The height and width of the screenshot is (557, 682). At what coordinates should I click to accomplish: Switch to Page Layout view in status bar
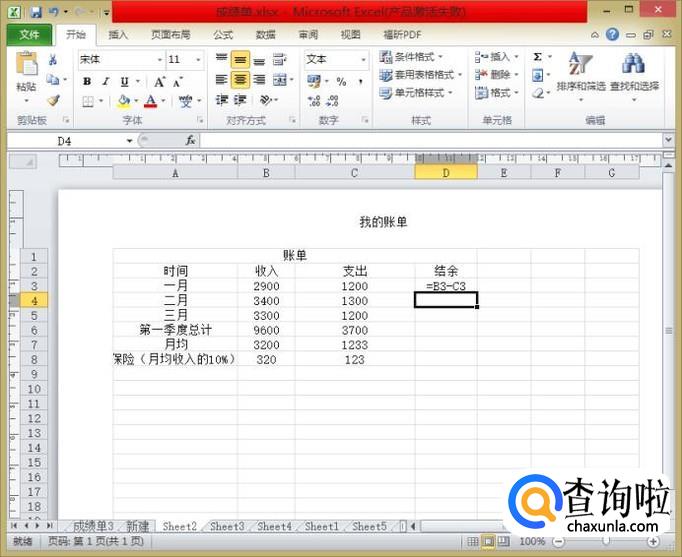(488, 541)
